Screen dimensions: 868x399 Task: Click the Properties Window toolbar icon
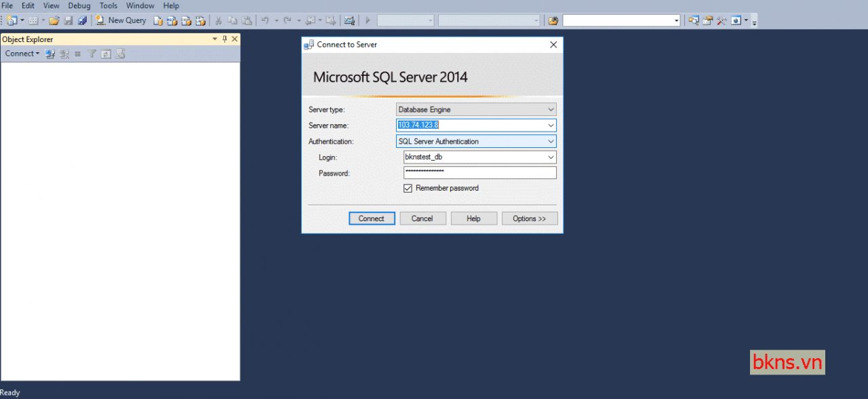point(708,20)
